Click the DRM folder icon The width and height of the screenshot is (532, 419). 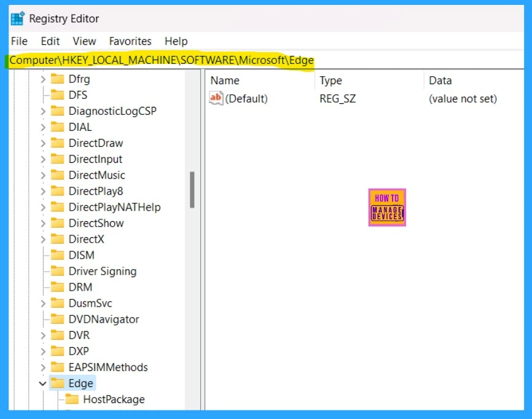[57, 287]
